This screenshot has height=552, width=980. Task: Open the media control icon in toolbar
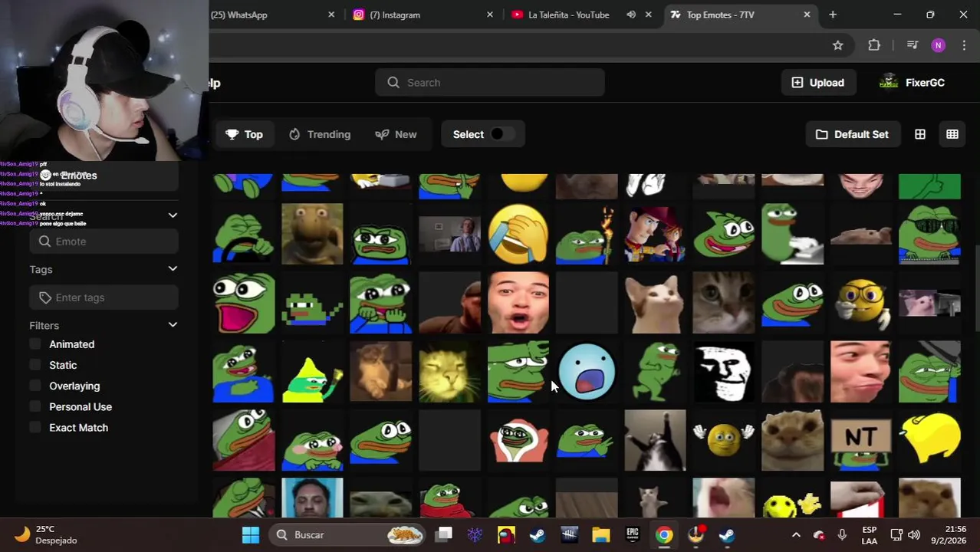912,45
